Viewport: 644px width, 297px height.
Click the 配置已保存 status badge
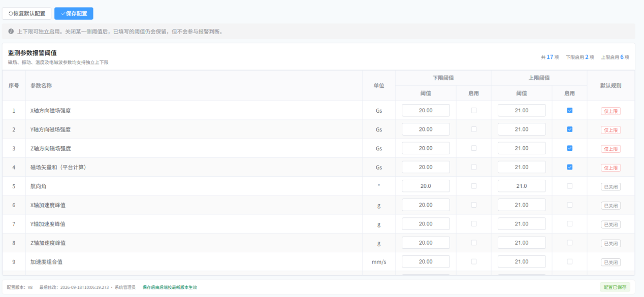click(x=615, y=287)
